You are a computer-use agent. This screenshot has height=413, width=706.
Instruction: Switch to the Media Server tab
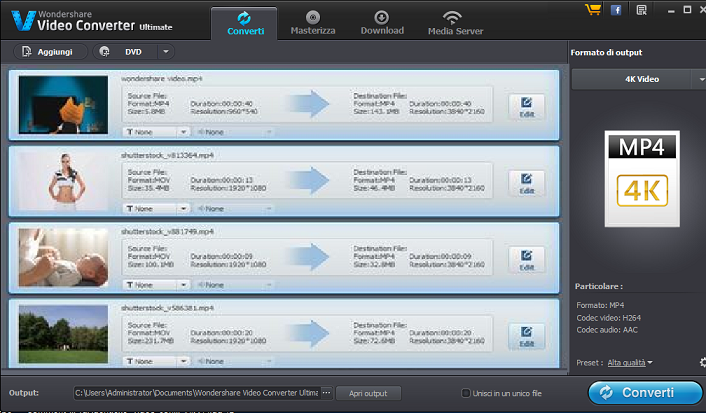[455, 23]
